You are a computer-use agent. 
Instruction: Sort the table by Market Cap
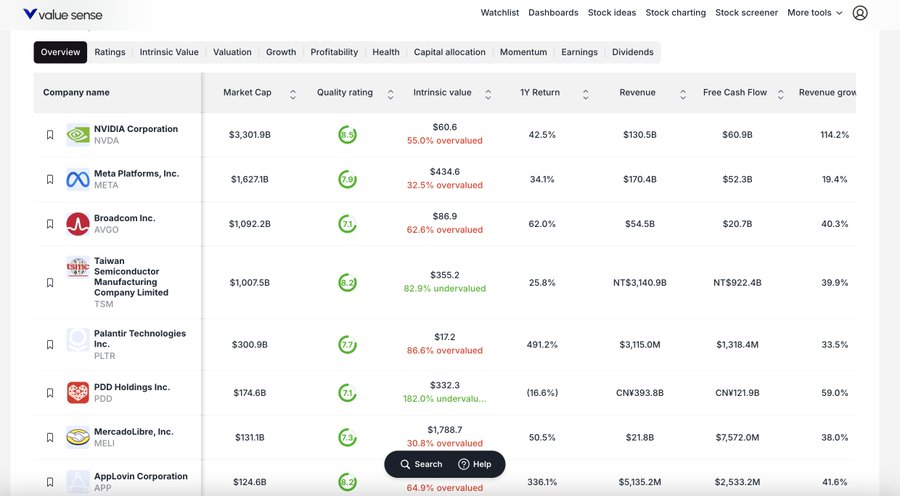(x=293, y=94)
